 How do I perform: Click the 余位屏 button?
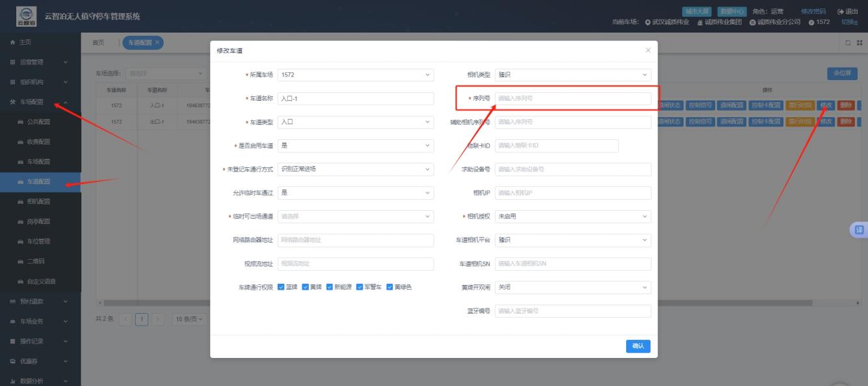tap(842, 74)
